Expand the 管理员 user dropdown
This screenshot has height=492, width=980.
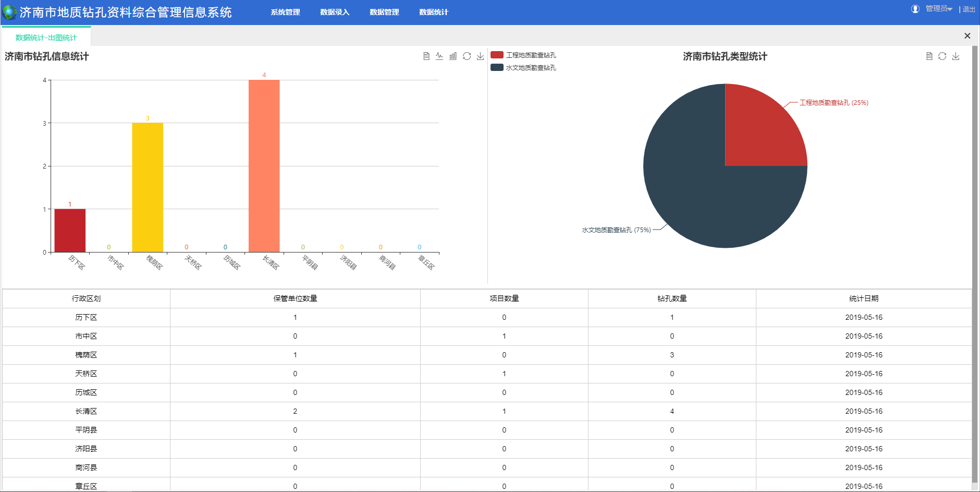[939, 9]
